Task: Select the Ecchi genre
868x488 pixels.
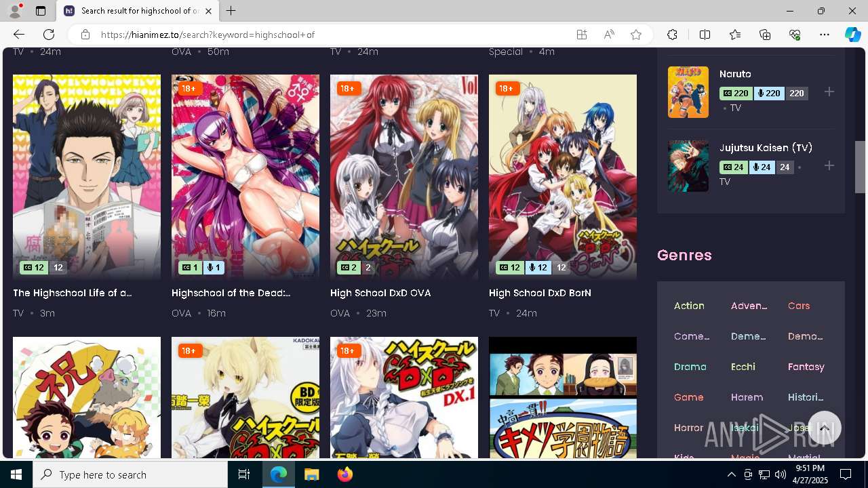Action: [x=743, y=367]
